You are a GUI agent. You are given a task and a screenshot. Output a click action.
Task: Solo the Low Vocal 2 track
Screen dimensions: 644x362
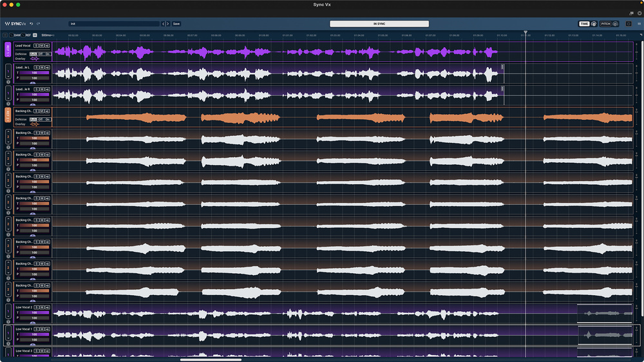36,307
